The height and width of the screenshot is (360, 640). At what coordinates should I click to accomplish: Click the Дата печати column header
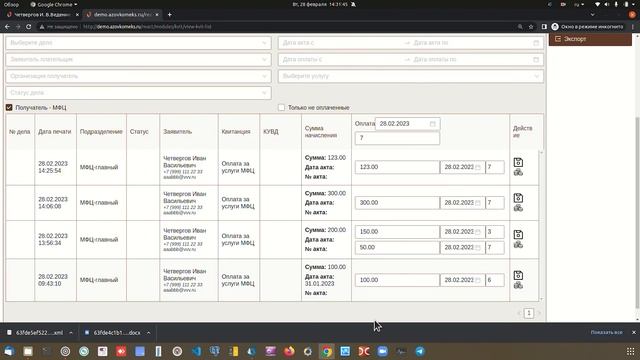coord(55,131)
